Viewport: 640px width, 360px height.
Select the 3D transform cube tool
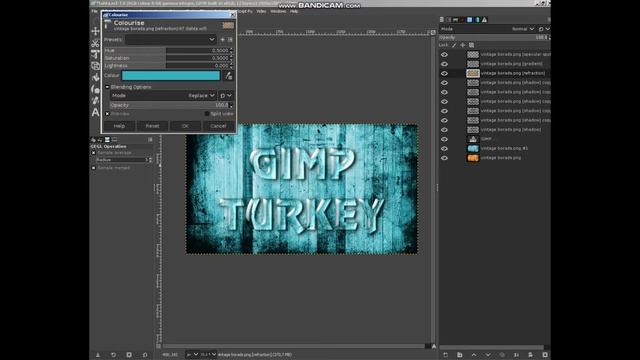(x=96, y=66)
